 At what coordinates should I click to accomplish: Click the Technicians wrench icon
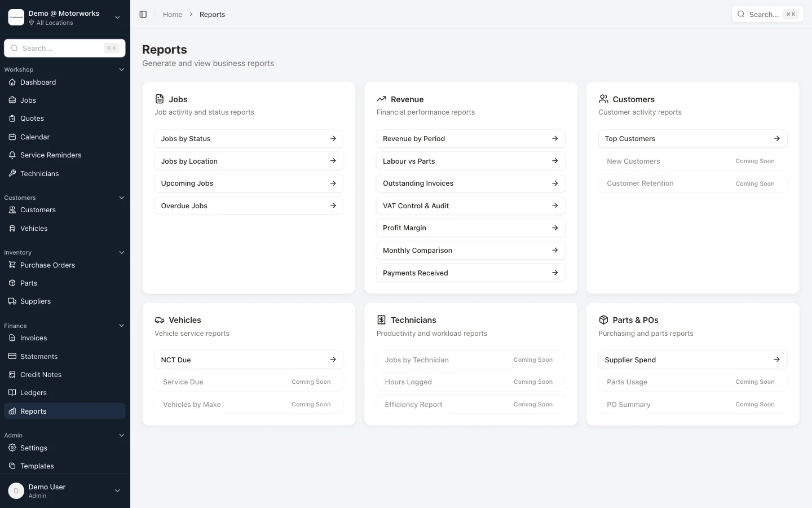click(x=12, y=174)
